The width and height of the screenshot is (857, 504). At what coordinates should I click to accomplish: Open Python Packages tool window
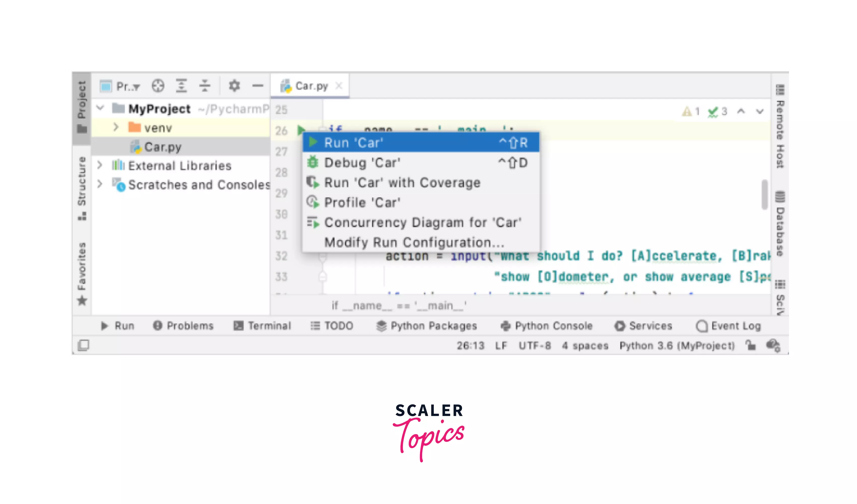point(427,326)
